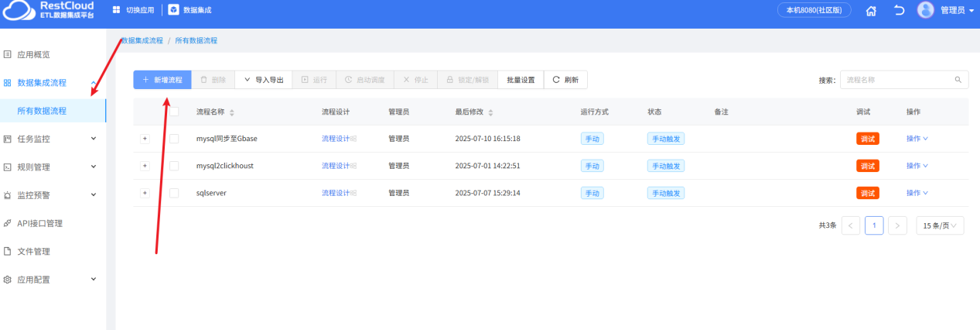Open 流程设计 link for mysql同步至Gbase
Viewport: 980px width, 330px height.
(x=336, y=139)
